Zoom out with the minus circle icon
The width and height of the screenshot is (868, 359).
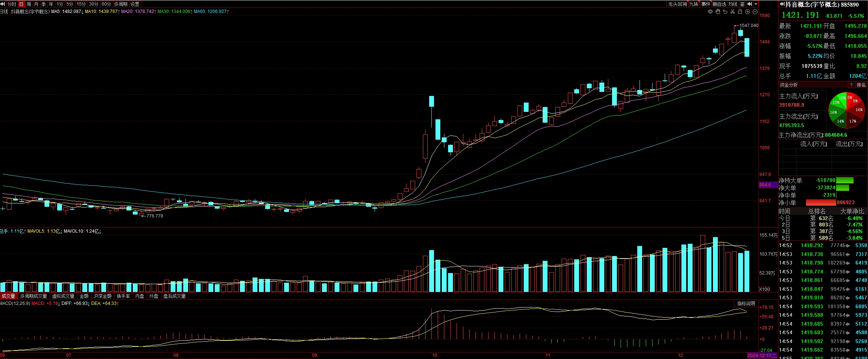click(x=755, y=12)
